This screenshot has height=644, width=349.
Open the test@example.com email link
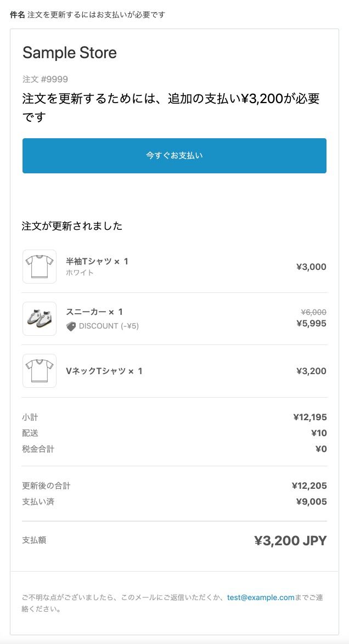click(x=261, y=597)
